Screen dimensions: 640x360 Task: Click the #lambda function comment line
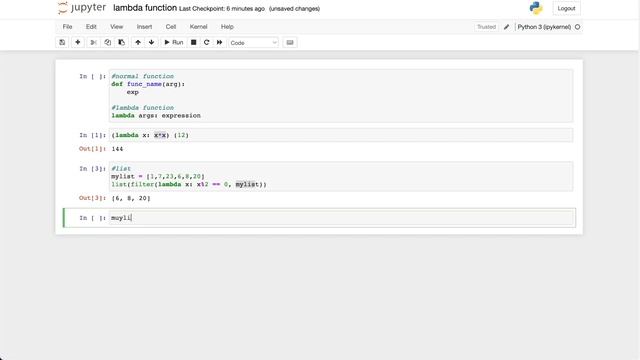[142, 108]
